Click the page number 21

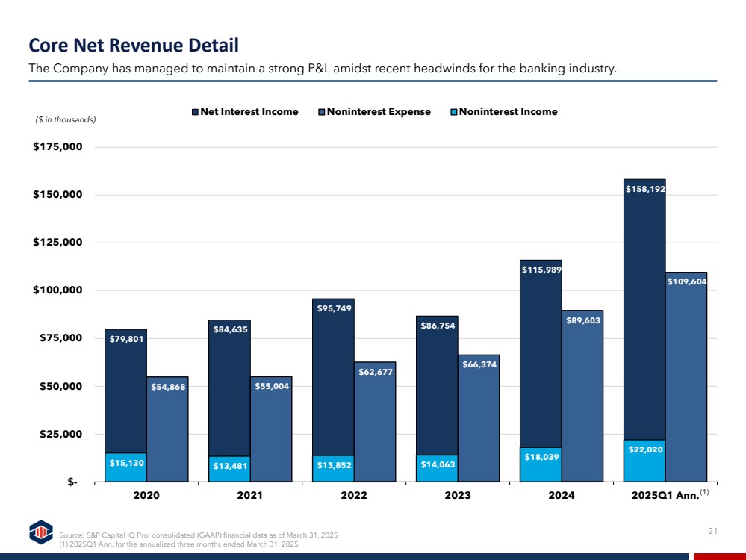click(x=712, y=531)
